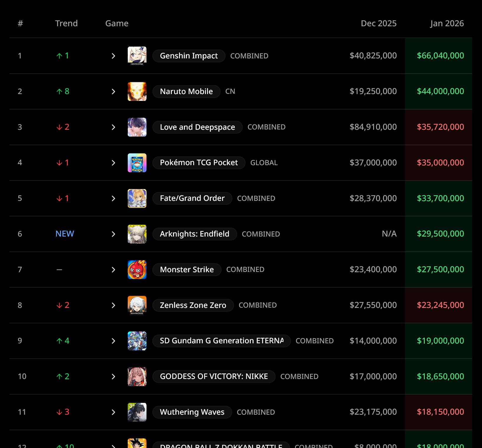Click the Dec 2025 column header

click(379, 24)
